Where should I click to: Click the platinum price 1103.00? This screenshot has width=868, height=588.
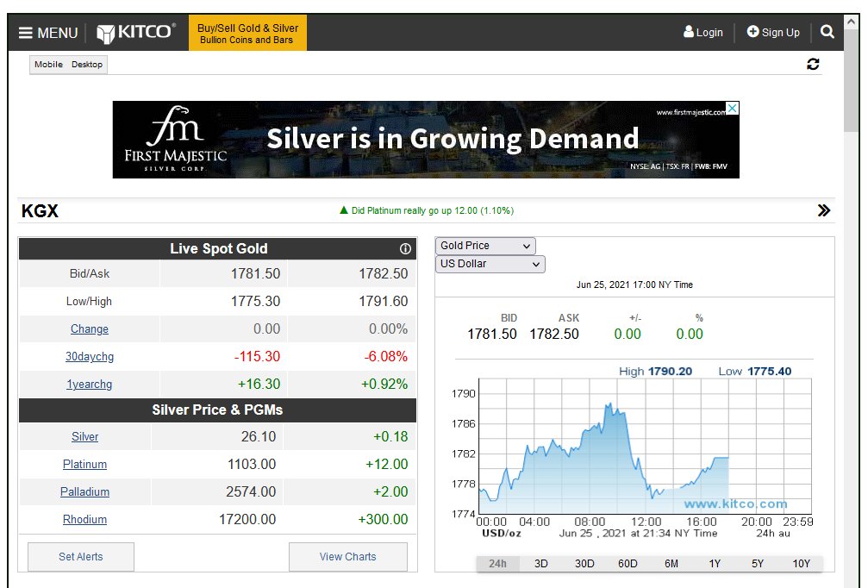click(x=252, y=465)
